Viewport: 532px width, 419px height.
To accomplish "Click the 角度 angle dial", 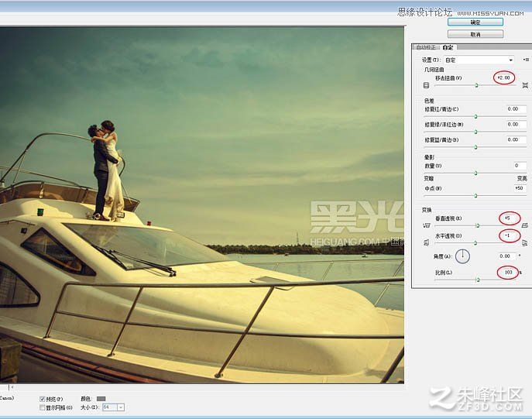I will 462,256.
